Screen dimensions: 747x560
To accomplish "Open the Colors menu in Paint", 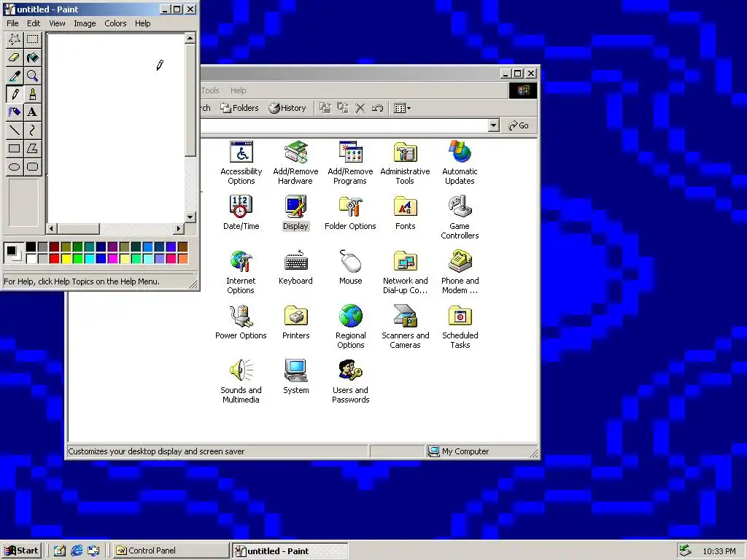I will (115, 23).
